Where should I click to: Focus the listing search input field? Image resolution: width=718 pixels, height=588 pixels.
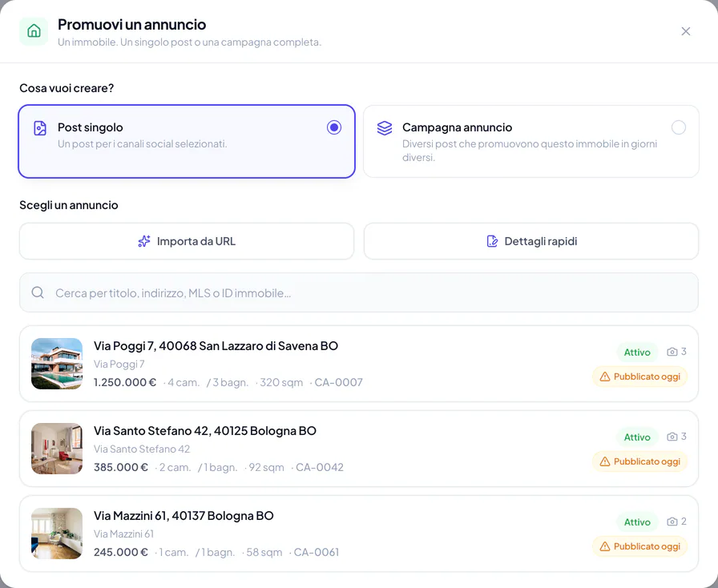pyautogui.click(x=359, y=292)
